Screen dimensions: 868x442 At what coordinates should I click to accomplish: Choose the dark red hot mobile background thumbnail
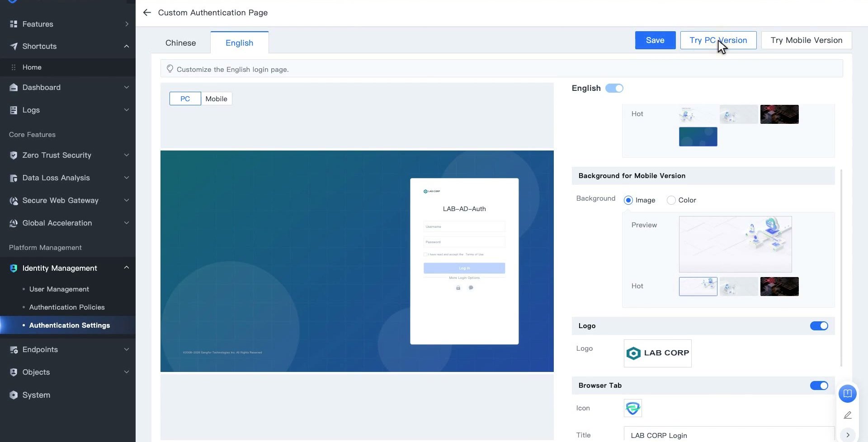tap(779, 287)
